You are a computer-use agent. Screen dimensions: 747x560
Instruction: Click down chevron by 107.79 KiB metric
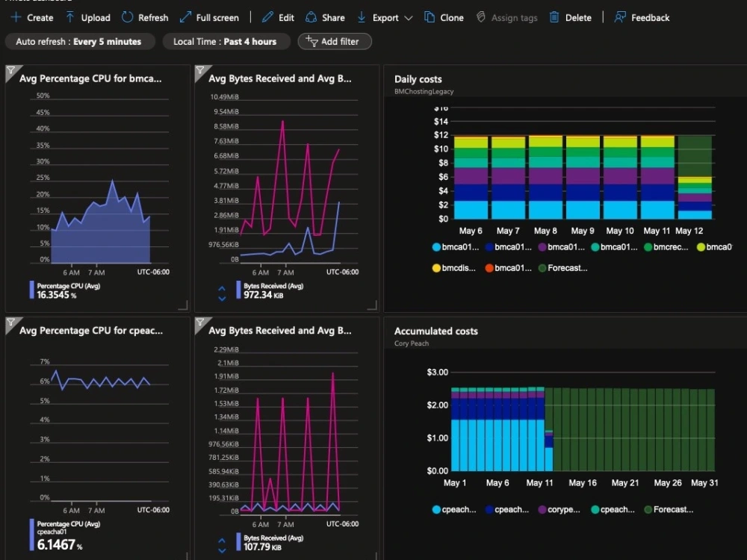(x=222, y=551)
